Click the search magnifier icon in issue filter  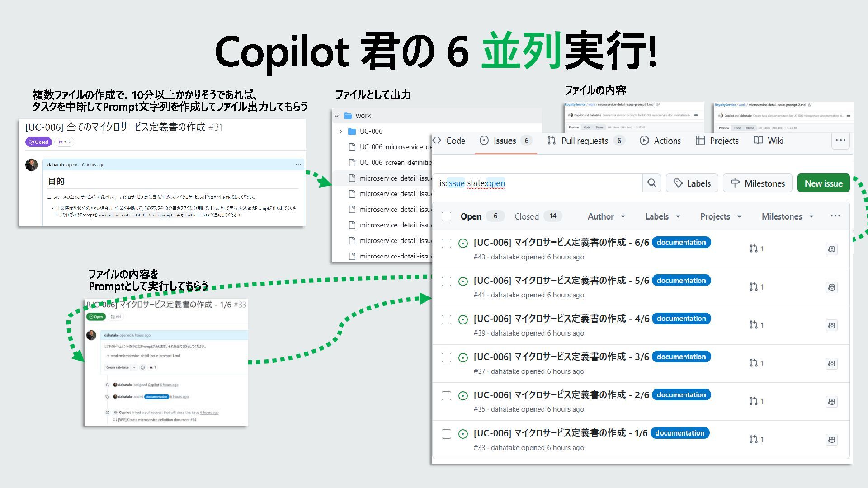click(x=651, y=183)
